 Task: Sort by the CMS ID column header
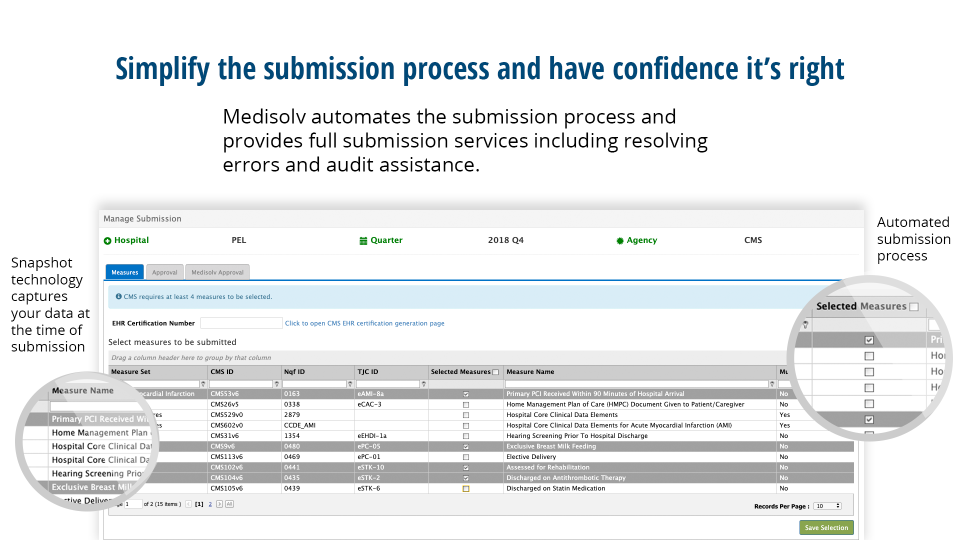click(222, 372)
